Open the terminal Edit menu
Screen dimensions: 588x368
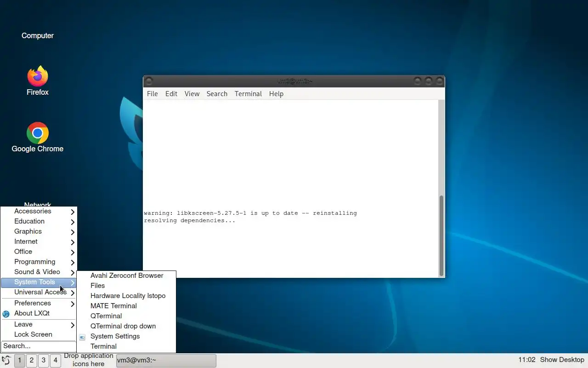coord(171,94)
